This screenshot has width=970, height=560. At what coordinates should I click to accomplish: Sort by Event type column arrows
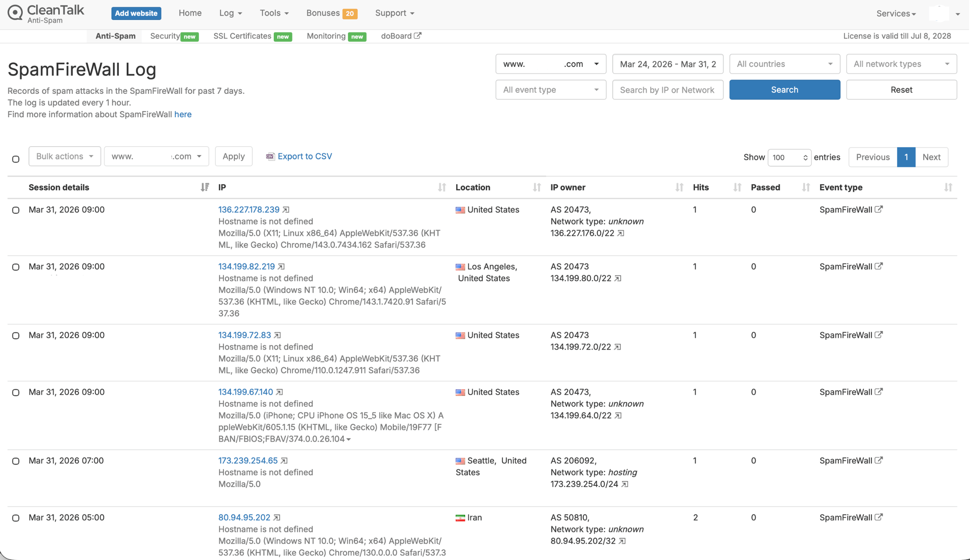pyautogui.click(x=948, y=188)
